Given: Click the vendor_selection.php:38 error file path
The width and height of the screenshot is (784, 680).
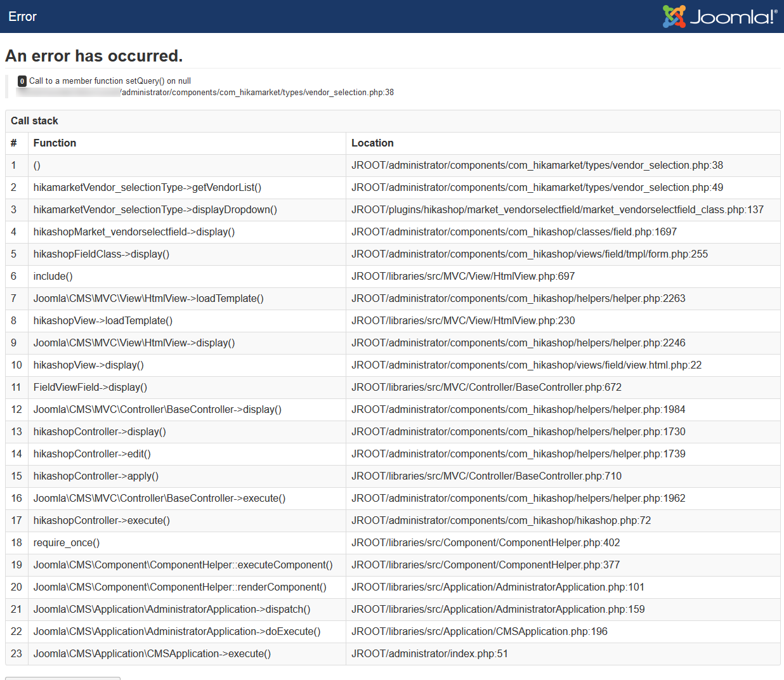Looking at the screenshot, I should click(x=258, y=93).
